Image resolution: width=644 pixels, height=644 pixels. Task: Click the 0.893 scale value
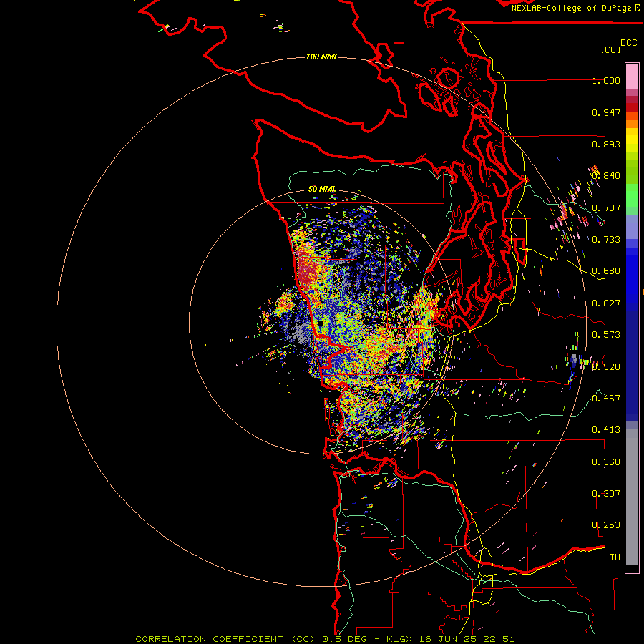606,144
